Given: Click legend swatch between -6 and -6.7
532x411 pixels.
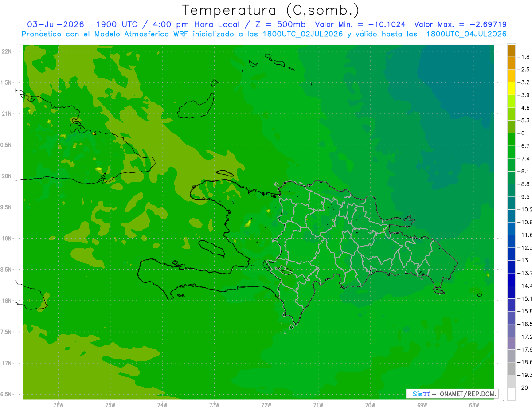Looking at the screenshot, I should pos(511,140).
